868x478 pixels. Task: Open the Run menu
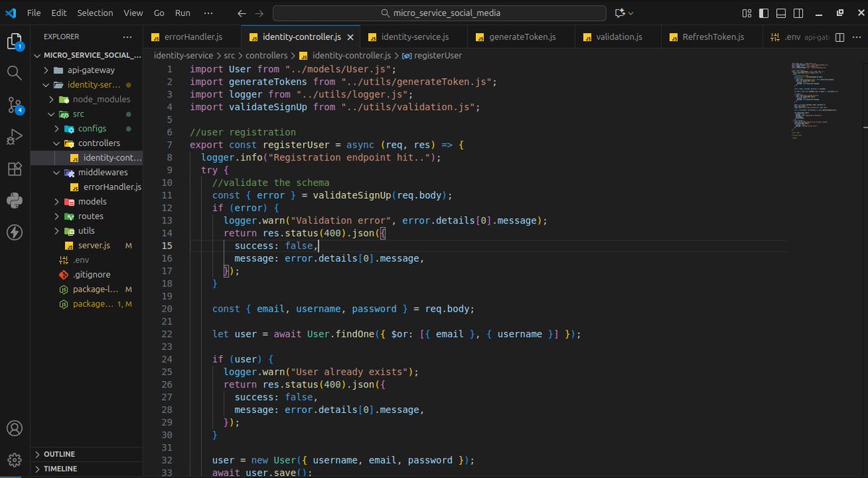pyautogui.click(x=182, y=13)
